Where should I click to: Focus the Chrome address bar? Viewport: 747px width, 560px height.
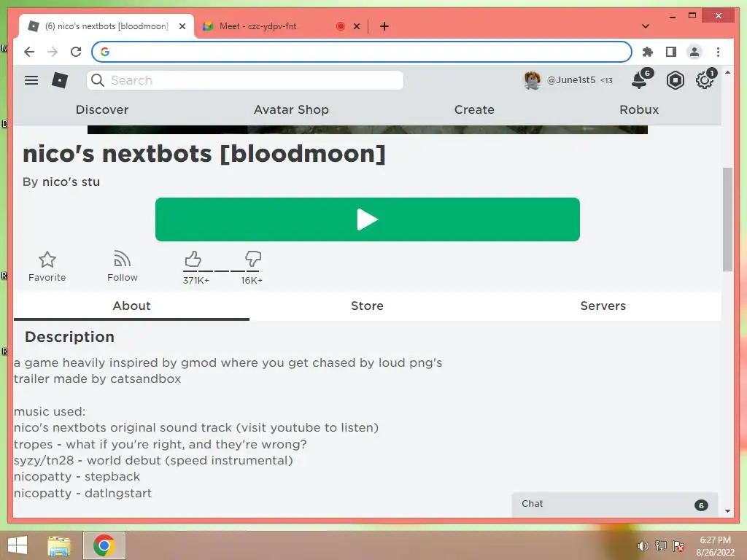pyautogui.click(x=362, y=52)
